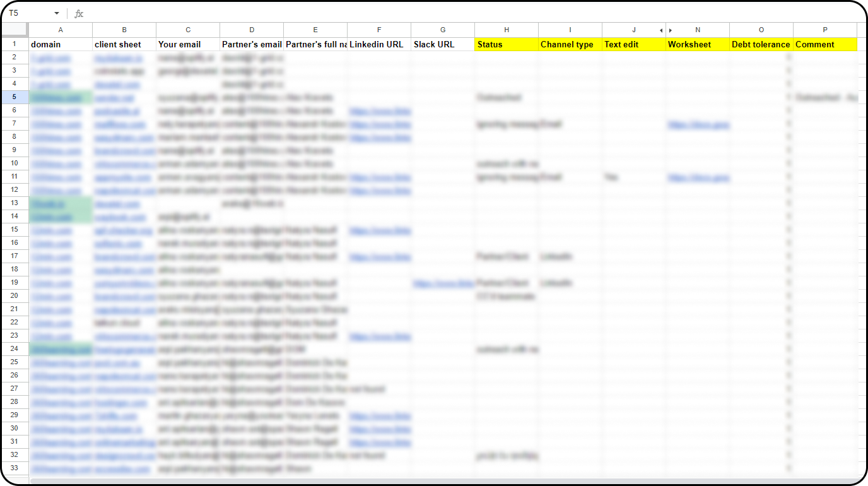Open the Name Box dropdown
Screen dimensions: 868x486
[x=56, y=13]
